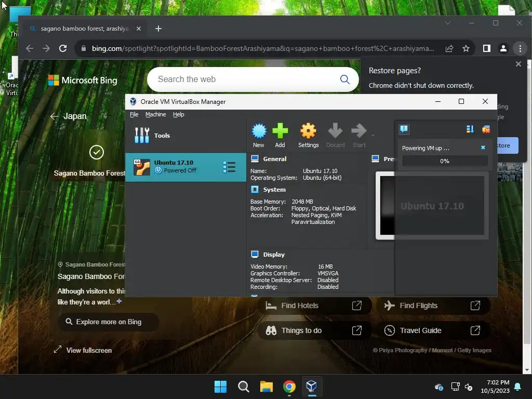Toggle notification ordering icon in VirtualBox panel

click(x=470, y=129)
